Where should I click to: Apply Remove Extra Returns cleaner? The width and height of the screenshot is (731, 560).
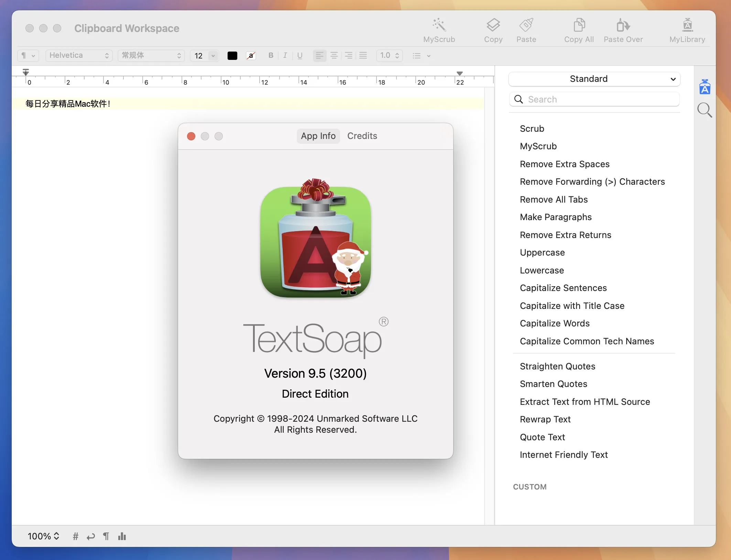[x=566, y=235]
